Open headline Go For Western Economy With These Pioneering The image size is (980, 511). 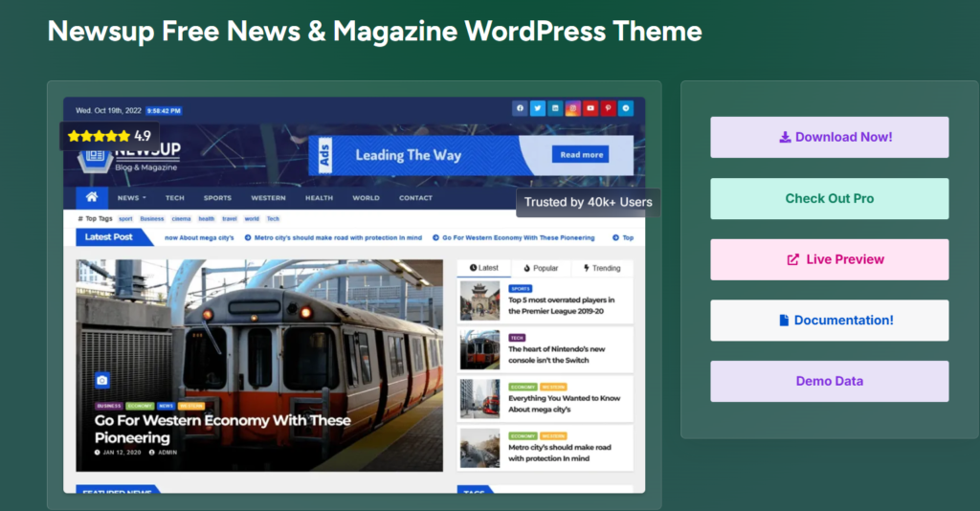(x=222, y=429)
